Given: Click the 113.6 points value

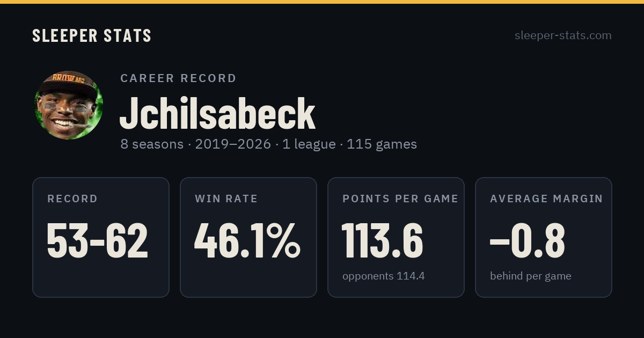Looking at the screenshot, I should (383, 240).
